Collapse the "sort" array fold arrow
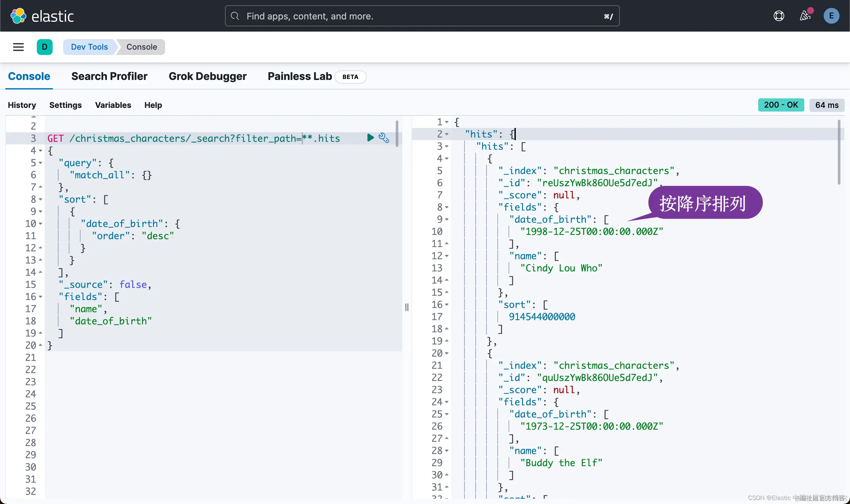Image resolution: width=850 pixels, height=504 pixels. [x=40, y=199]
